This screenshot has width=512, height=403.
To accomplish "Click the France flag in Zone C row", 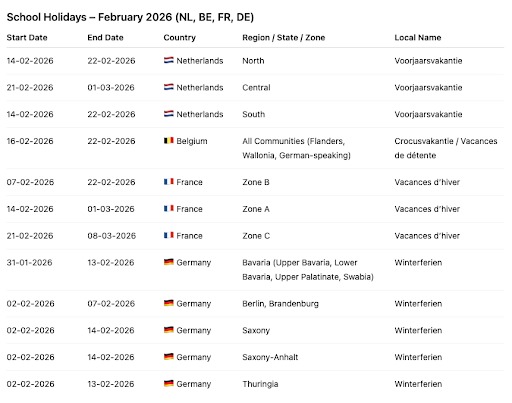I will coord(169,235).
